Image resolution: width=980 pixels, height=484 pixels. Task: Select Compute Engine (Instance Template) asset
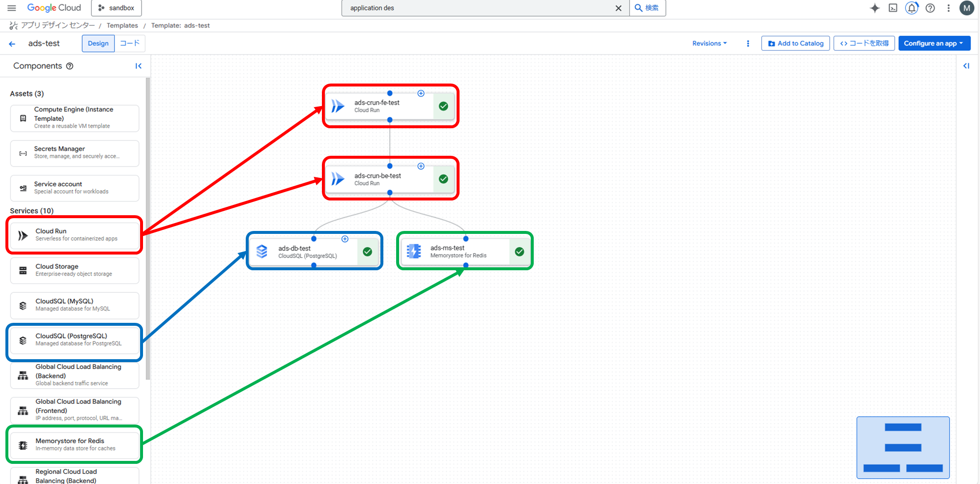click(x=75, y=118)
